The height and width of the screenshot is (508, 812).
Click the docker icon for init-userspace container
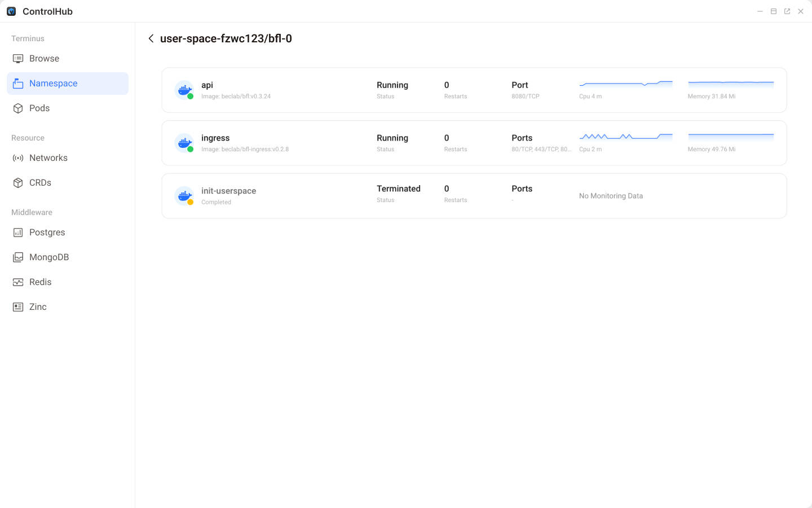(184, 196)
